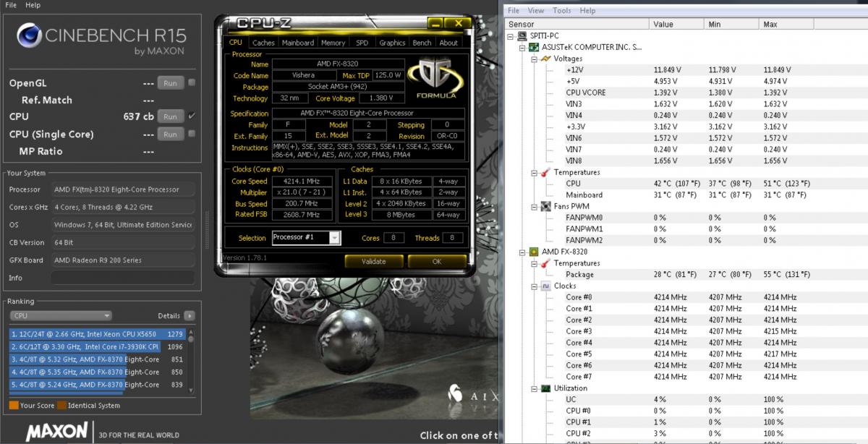Open the HWMonitor Tools menu

(x=562, y=11)
